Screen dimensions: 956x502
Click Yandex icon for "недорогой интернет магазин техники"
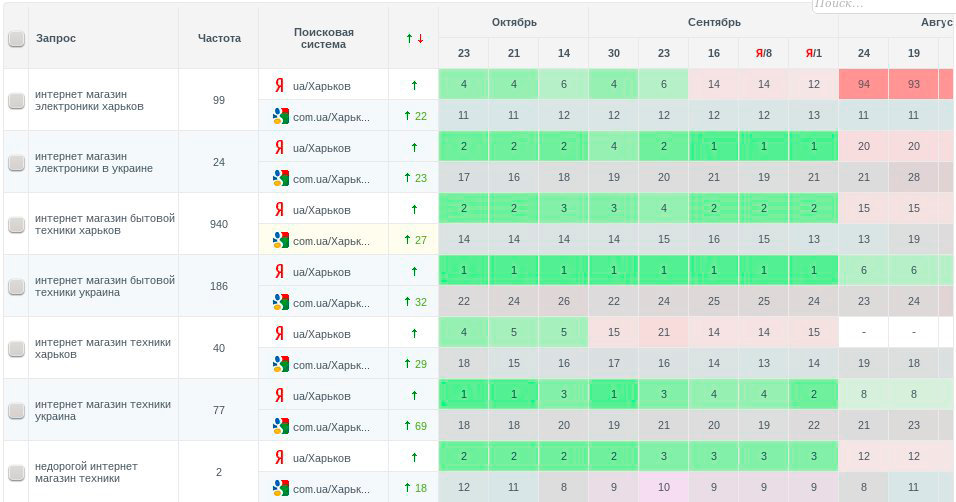click(279, 457)
